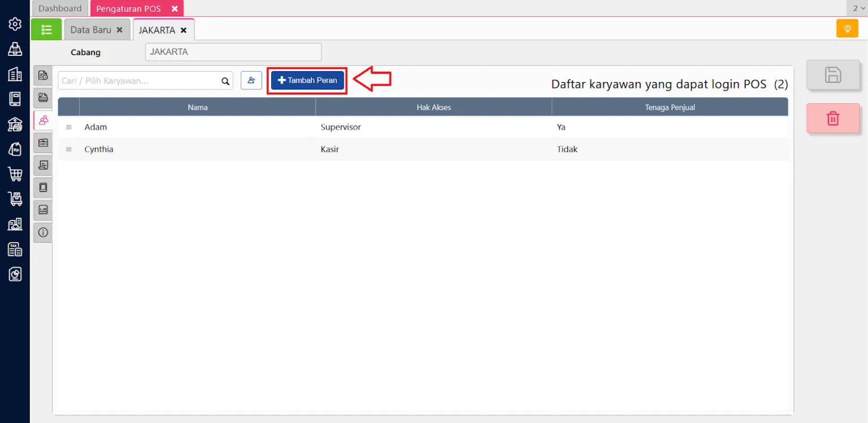Screen dimensions: 868x423
Task: Select the shopping cart sales icon
Action: pos(15,174)
